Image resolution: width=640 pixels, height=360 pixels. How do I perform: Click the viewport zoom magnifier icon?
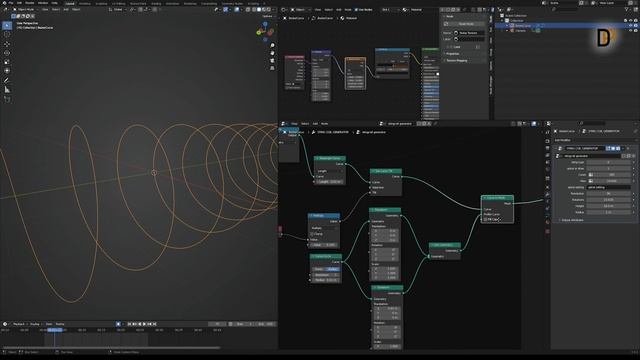[x=272, y=45]
